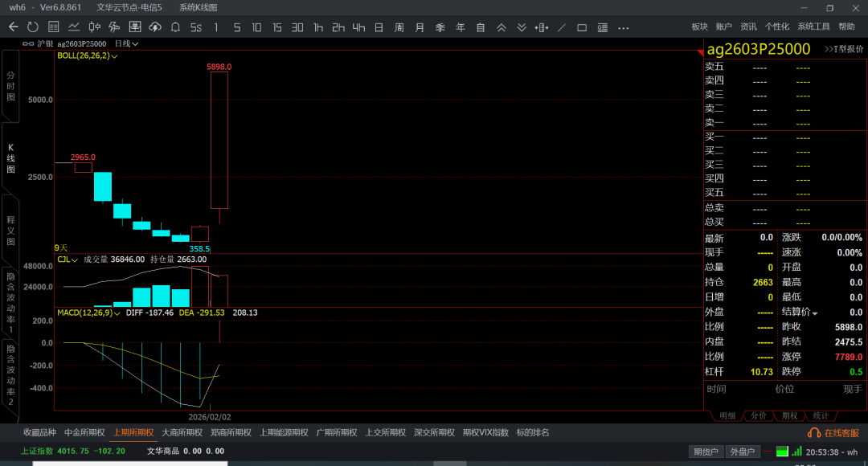Image resolution: width=868 pixels, height=466 pixels.
Task: Expand the 结算价 dropdown arrow
Action: pos(814,313)
